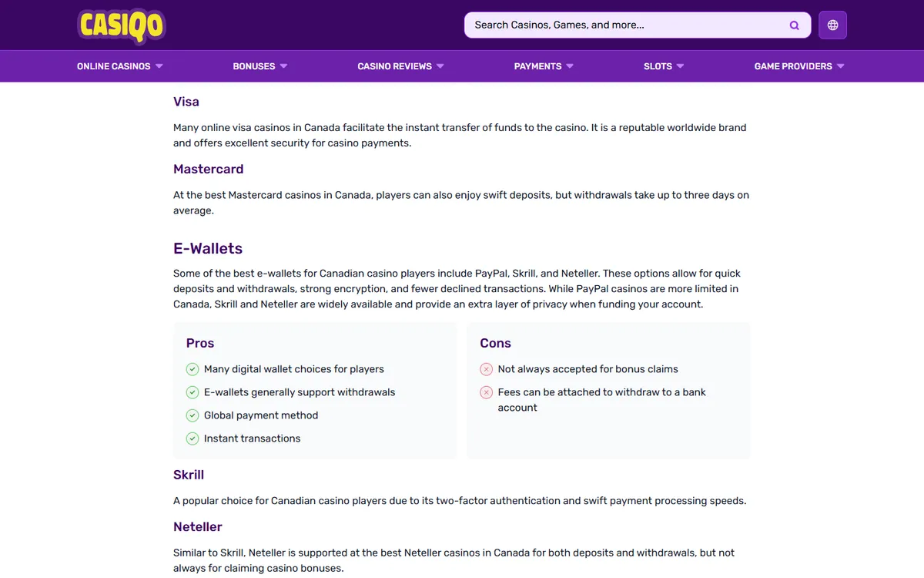Expand the Slots dropdown arrow

[x=681, y=66]
